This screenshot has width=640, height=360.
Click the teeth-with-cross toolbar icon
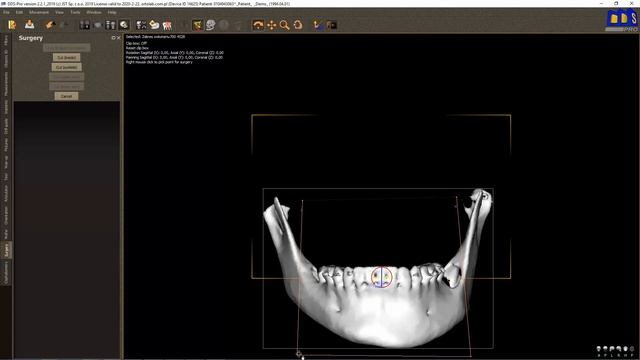141,25
